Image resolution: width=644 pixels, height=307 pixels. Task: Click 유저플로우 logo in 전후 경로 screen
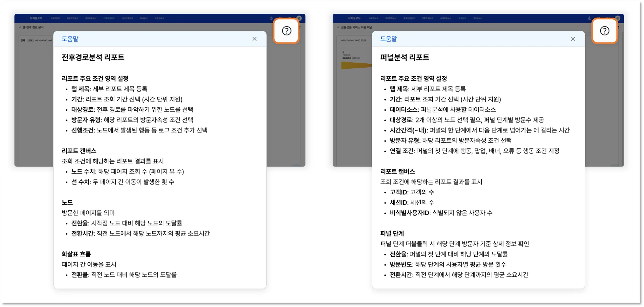[36, 18]
